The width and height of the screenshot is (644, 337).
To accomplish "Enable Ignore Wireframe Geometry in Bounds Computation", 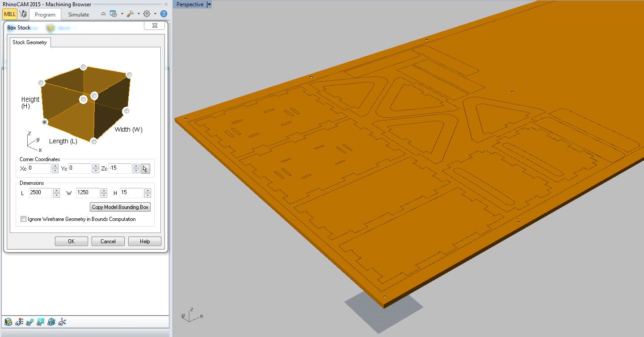I will [24, 219].
